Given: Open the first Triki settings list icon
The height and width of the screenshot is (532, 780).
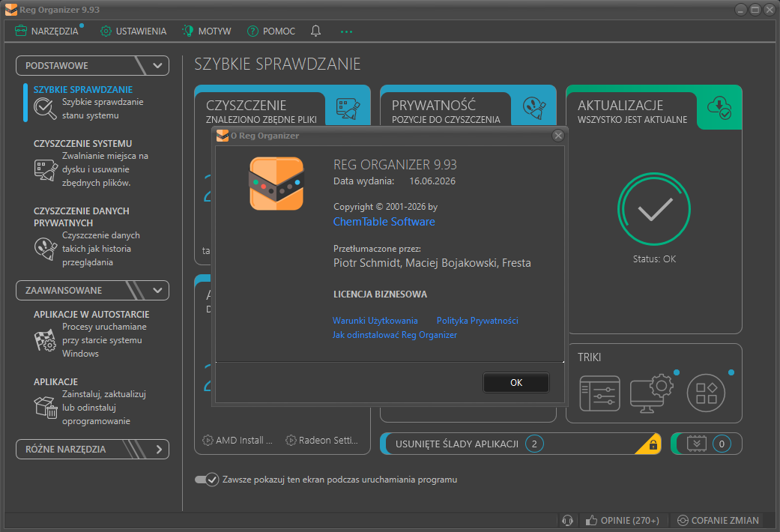Looking at the screenshot, I should tap(600, 393).
